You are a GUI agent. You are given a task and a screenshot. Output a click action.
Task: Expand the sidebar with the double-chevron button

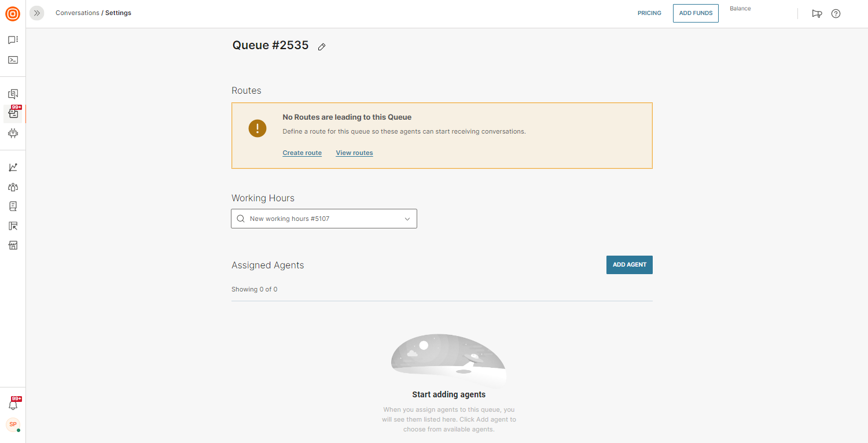37,13
